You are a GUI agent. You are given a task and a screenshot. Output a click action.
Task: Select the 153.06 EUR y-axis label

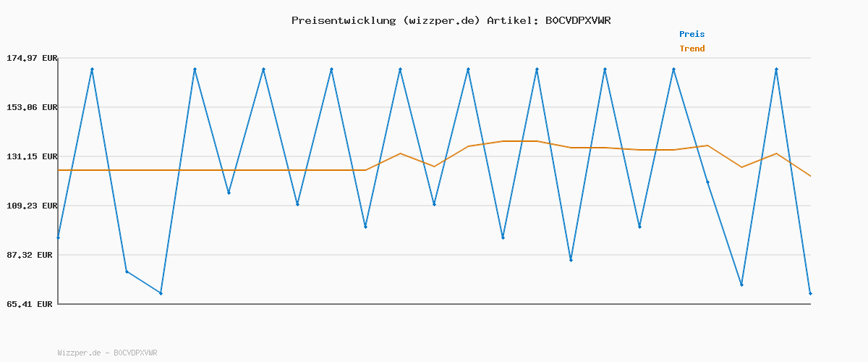(x=31, y=107)
